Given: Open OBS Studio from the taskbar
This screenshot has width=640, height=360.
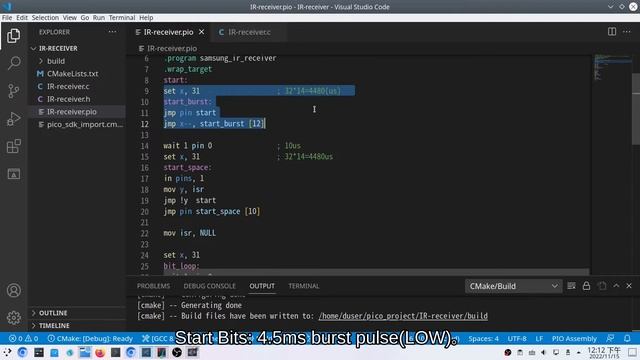Looking at the screenshot, I should (177, 352).
